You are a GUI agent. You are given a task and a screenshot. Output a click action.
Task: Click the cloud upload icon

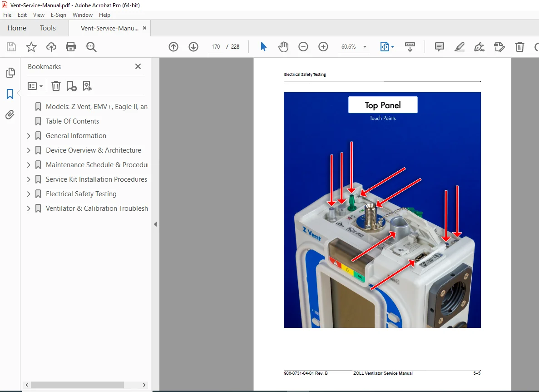pyautogui.click(x=51, y=47)
